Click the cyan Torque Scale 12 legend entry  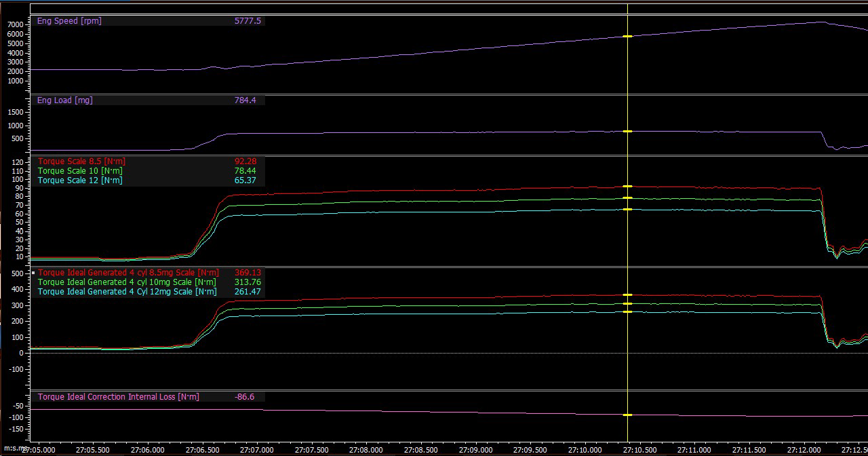click(x=79, y=180)
